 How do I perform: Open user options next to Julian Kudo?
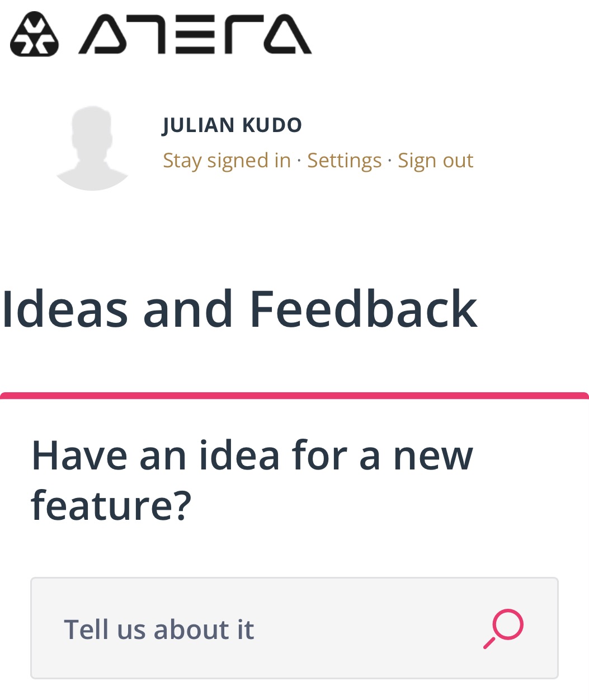343,160
